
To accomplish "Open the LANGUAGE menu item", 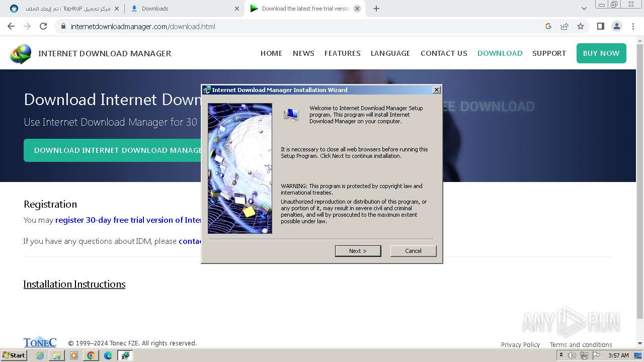I will [390, 53].
